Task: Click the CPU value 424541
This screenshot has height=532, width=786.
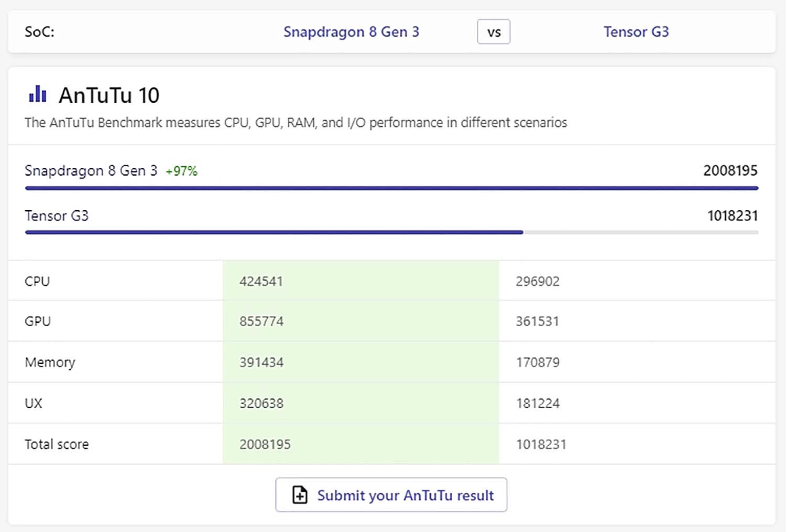Action: coord(261,281)
